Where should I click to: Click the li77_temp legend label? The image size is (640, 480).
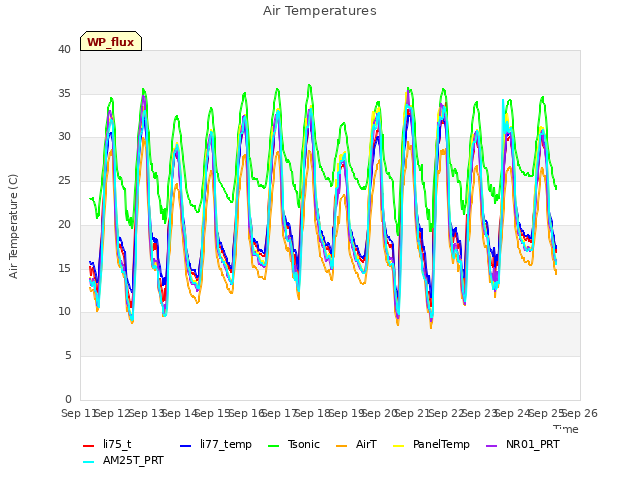point(226,444)
